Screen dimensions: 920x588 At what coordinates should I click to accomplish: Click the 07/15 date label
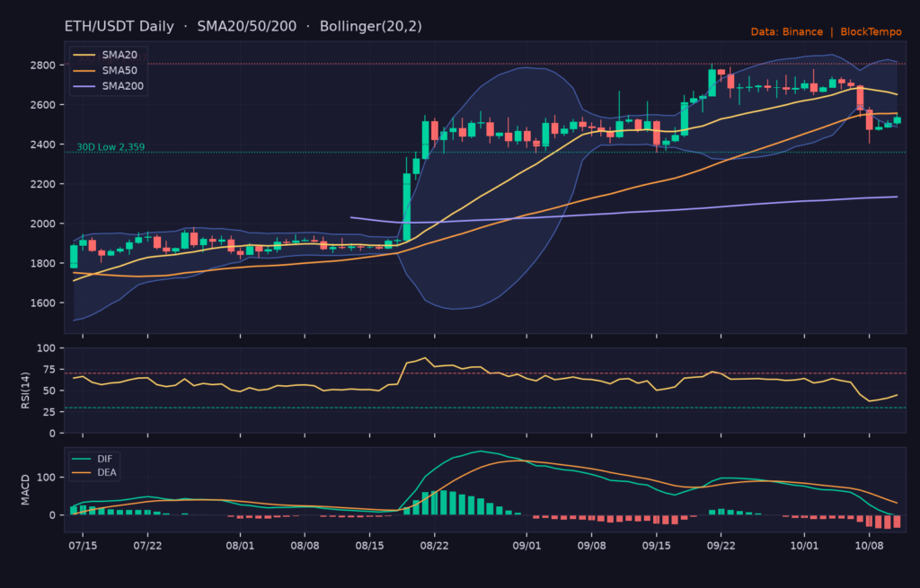(83, 545)
